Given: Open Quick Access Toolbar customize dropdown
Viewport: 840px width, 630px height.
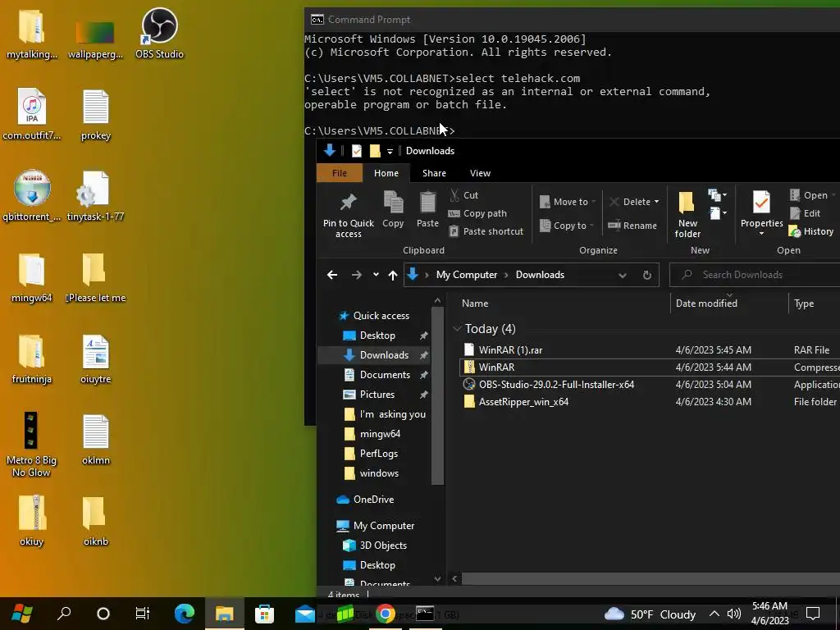Looking at the screenshot, I should pyautogui.click(x=390, y=152).
